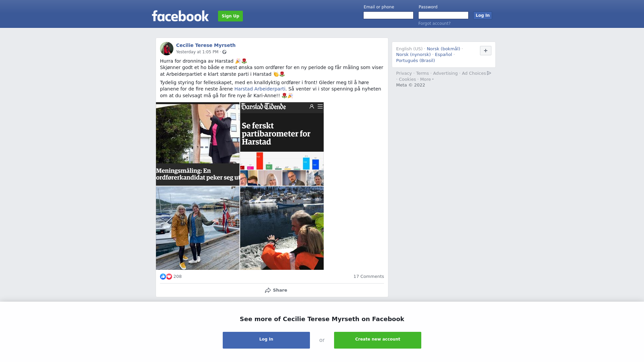Focus the Password input field
The width and height of the screenshot is (644, 362).
[x=443, y=15]
